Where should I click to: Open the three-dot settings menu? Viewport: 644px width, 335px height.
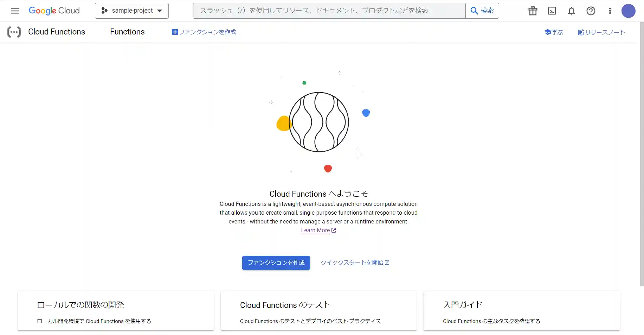coord(610,11)
